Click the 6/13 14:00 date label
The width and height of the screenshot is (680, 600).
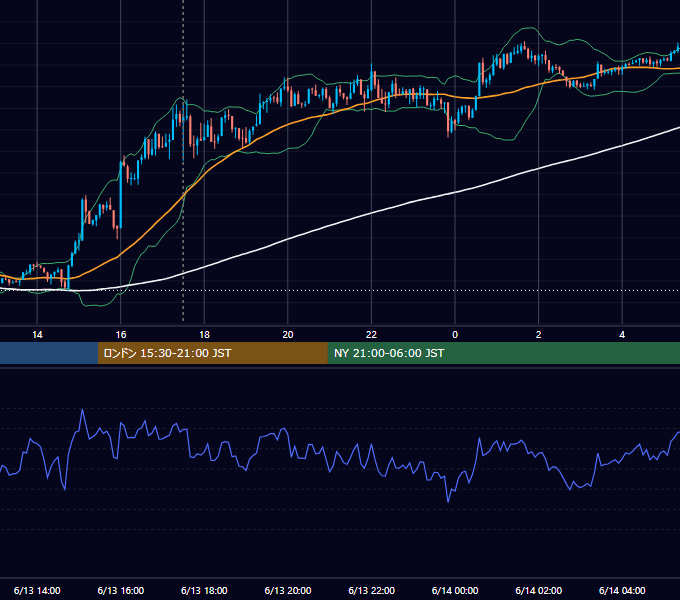tap(37, 590)
